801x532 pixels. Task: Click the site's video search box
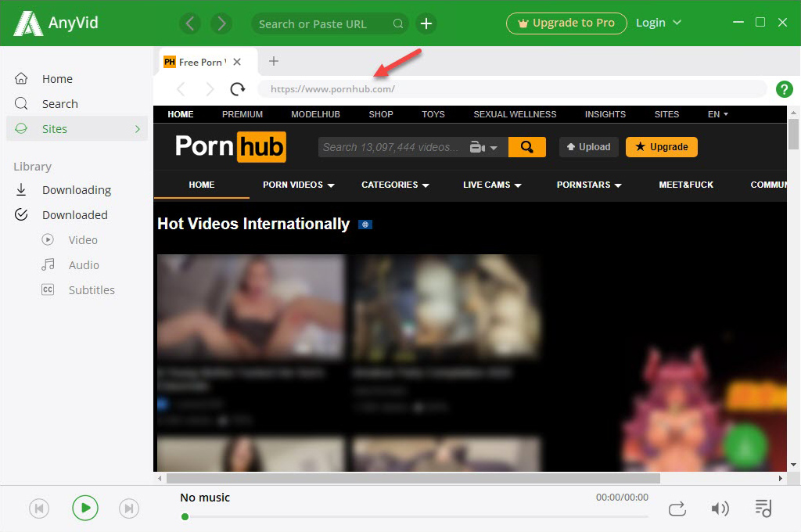pyautogui.click(x=391, y=147)
